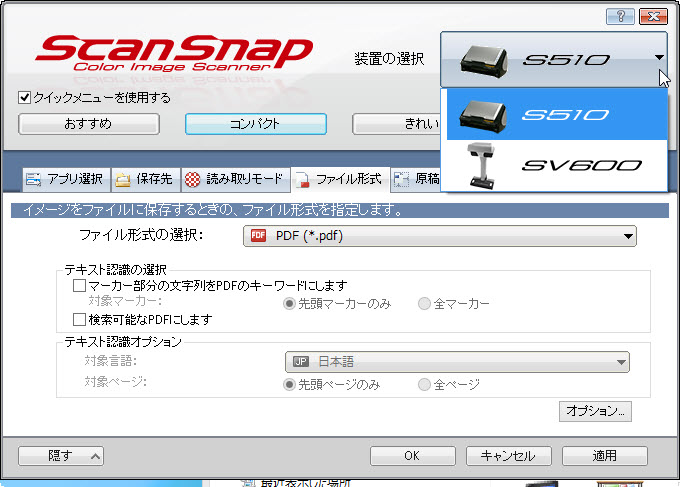The image size is (680, 487).
Task: Click the red dotted icon on 読み取りモード tab
Action: coord(193,179)
